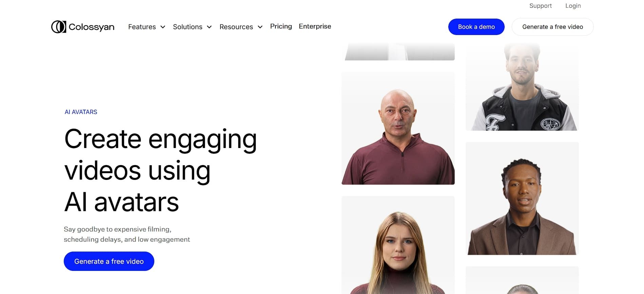Select the blonde woman avatar thumbnail
The height and width of the screenshot is (294, 644).
[398, 245]
